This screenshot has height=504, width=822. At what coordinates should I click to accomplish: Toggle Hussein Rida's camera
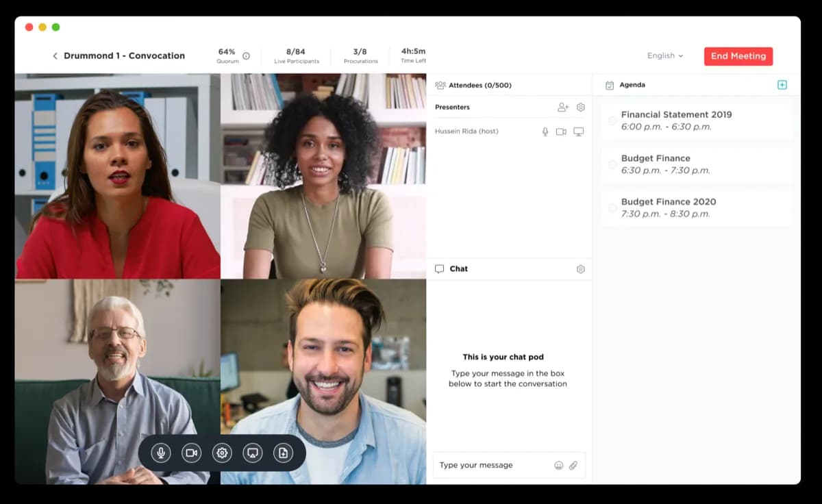[561, 131]
